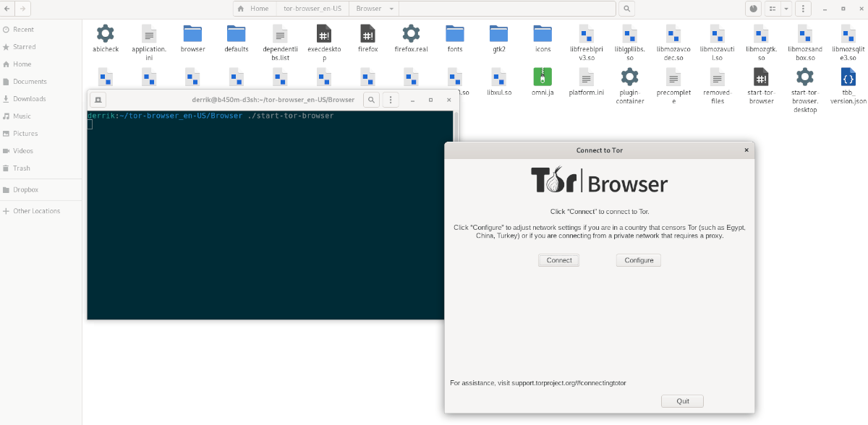Open Dropbox in the sidebar
This screenshot has width=868, height=425.
pyautogui.click(x=41, y=190)
